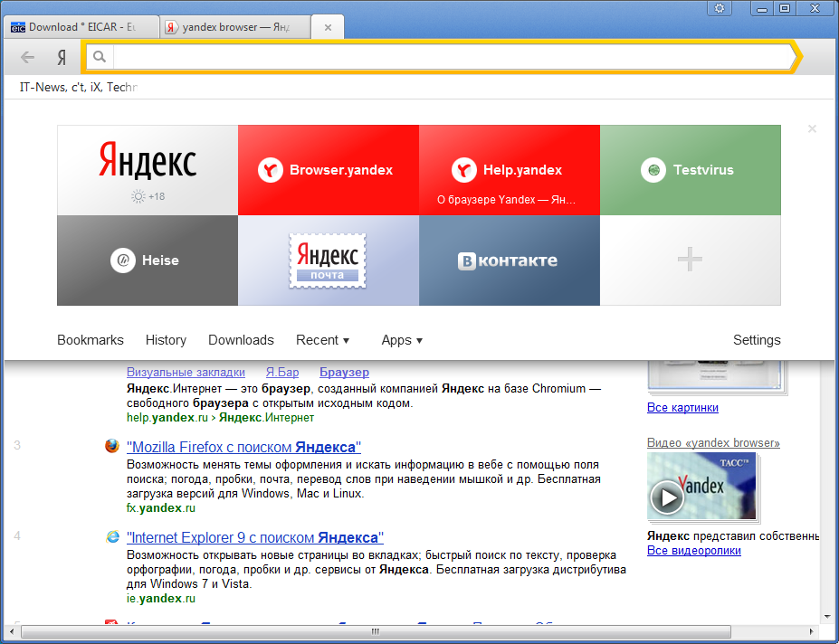Screen dimensions: 839x644
Task: Click the Firefox icon beside result 3
Action: point(112,446)
